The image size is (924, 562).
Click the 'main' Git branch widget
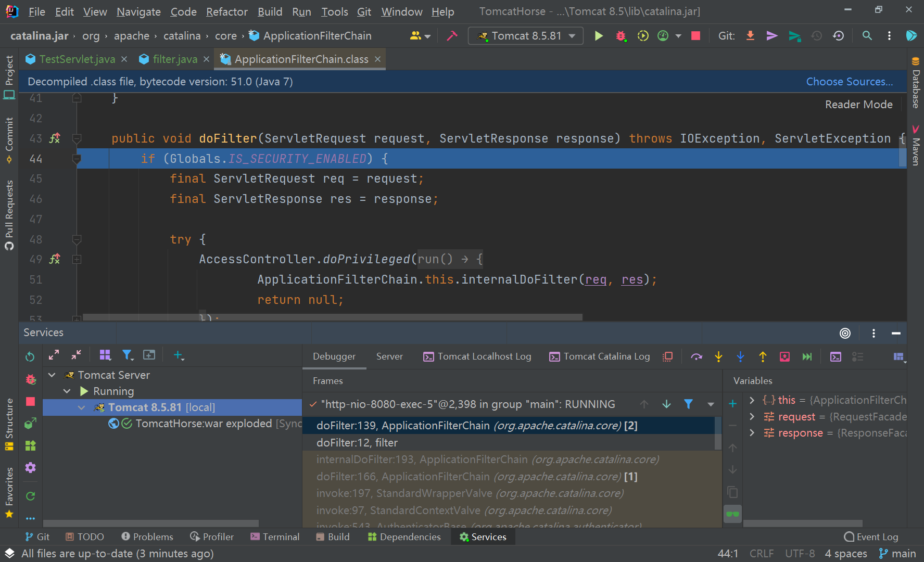[x=897, y=554]
